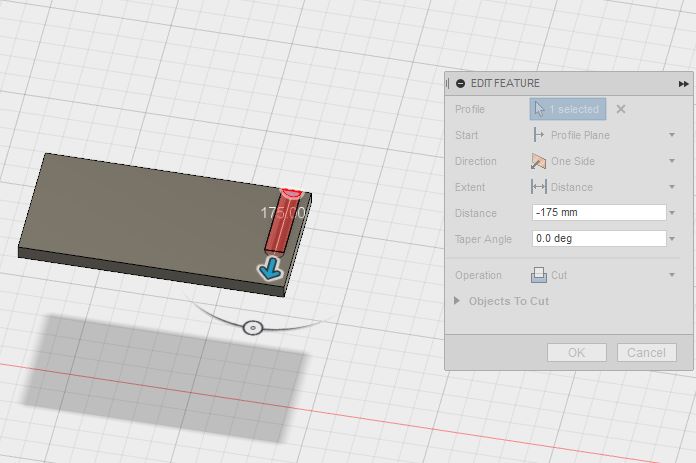Click the Taper Angle field showing 0.0 deg
696x463 pixels.
coord(599,239)
